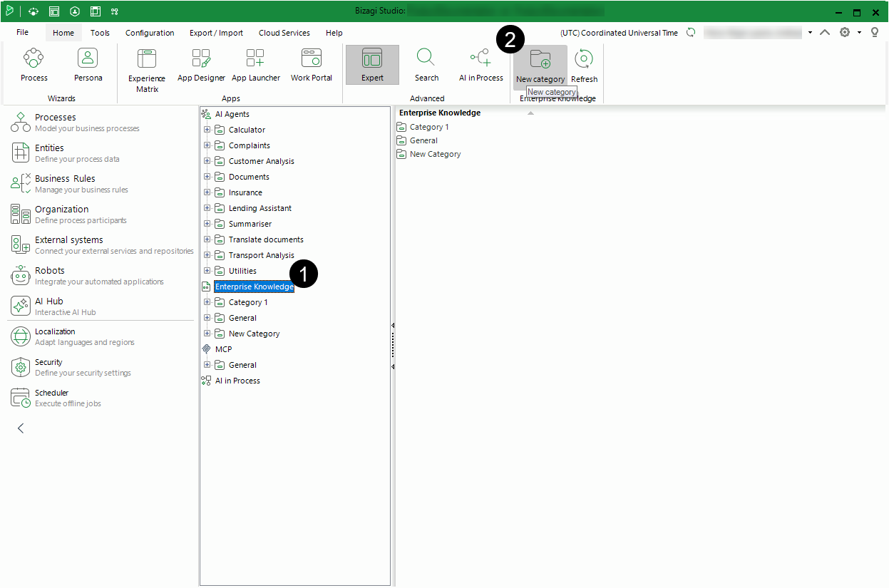Refresh Enterprise Knowledge
The width and height of the screenshot is (889, 588).
[584, 66]
